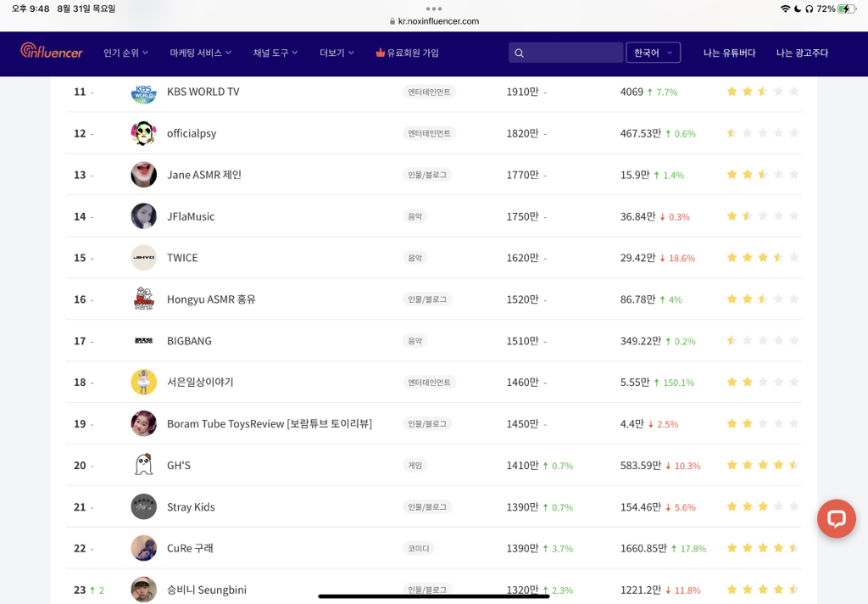Click subscriber count 1910만
This screenshot has width=868, height=604.
click(522, 92)
